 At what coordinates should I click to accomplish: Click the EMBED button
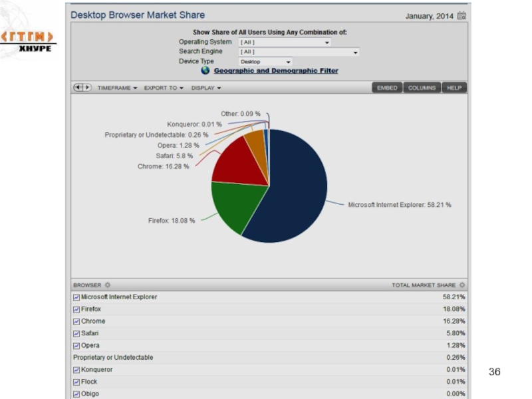click(x=387, y=88)
